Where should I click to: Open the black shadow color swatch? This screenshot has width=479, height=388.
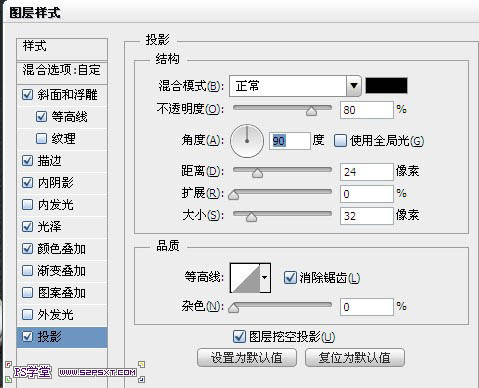click(x=386, y=85)
